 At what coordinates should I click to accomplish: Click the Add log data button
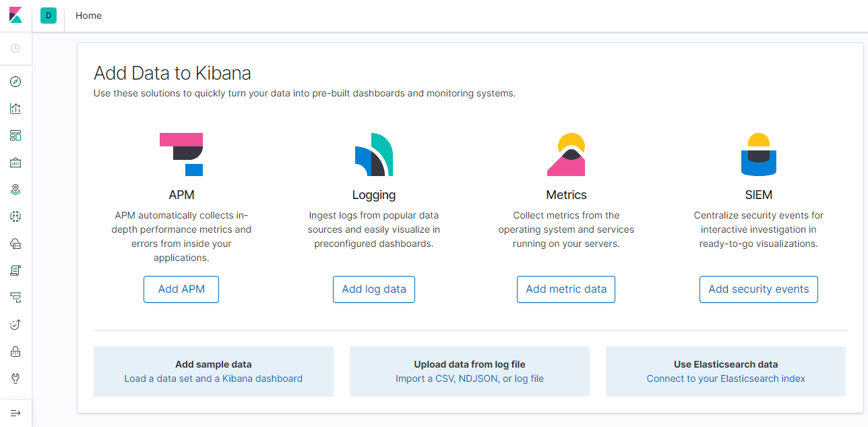click(x=374, y=289)
